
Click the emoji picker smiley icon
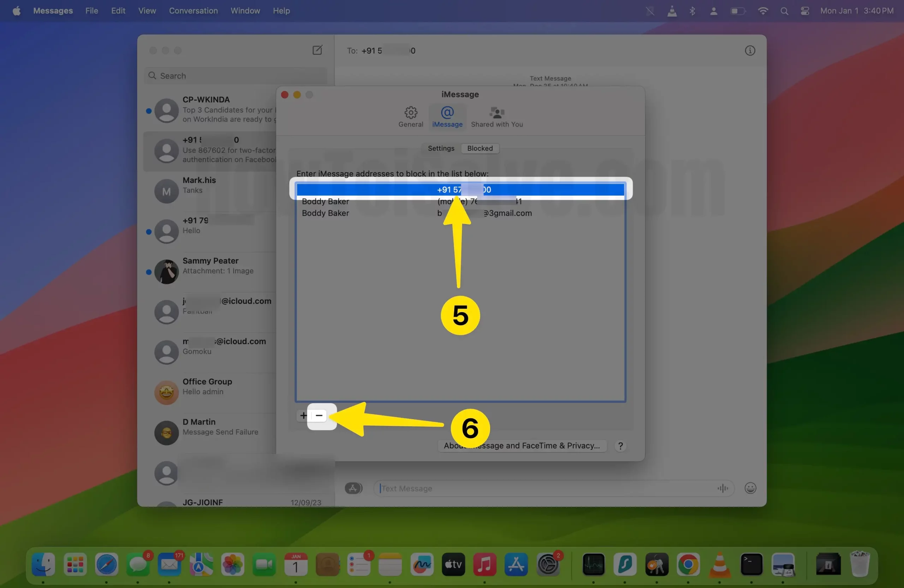click(750, 488)
